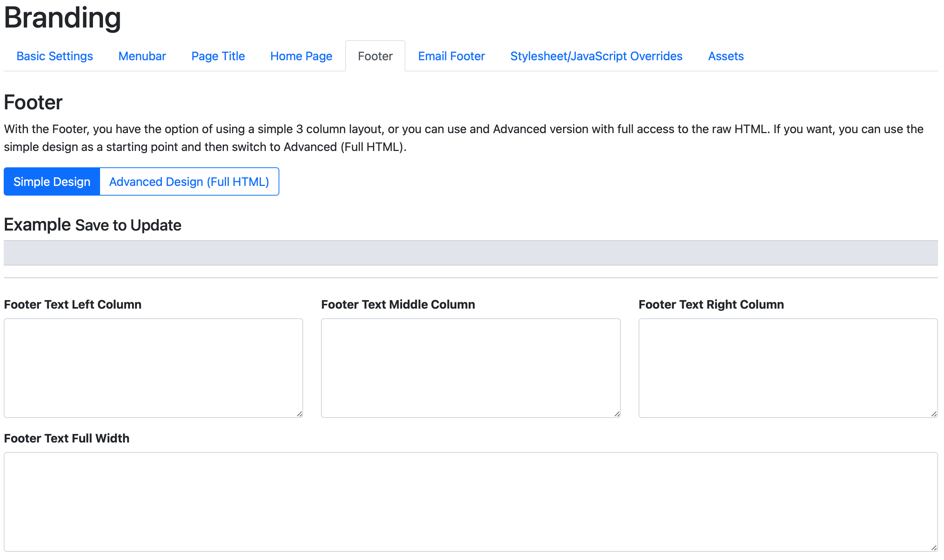Switch to the Menubar tab
This screenshot has height=560, width=944.
click(142, 56)
